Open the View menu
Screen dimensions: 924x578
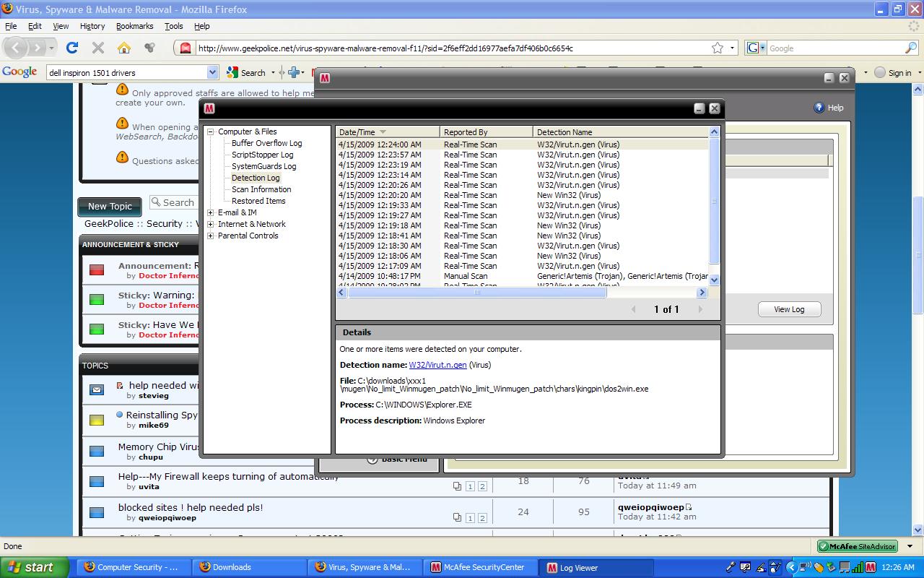point(61,26)
